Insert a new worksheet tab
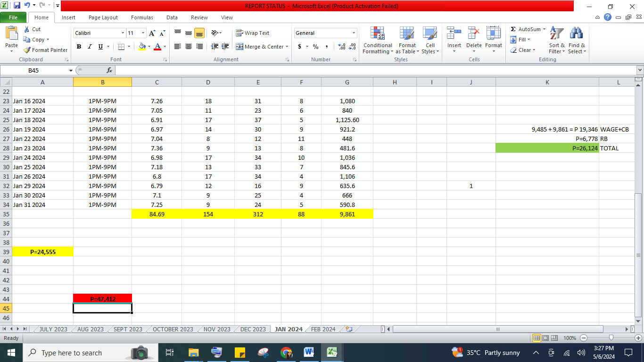 (x=349, y=329)
